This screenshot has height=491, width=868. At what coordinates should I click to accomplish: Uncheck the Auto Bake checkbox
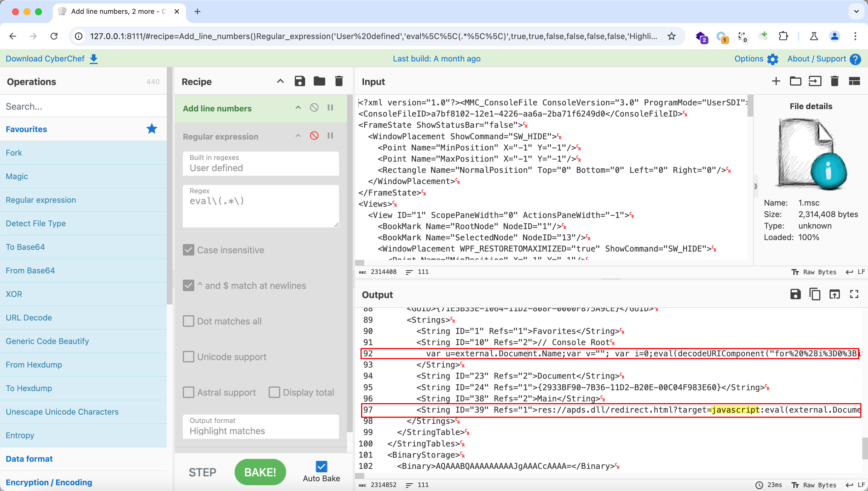[321, 466]
